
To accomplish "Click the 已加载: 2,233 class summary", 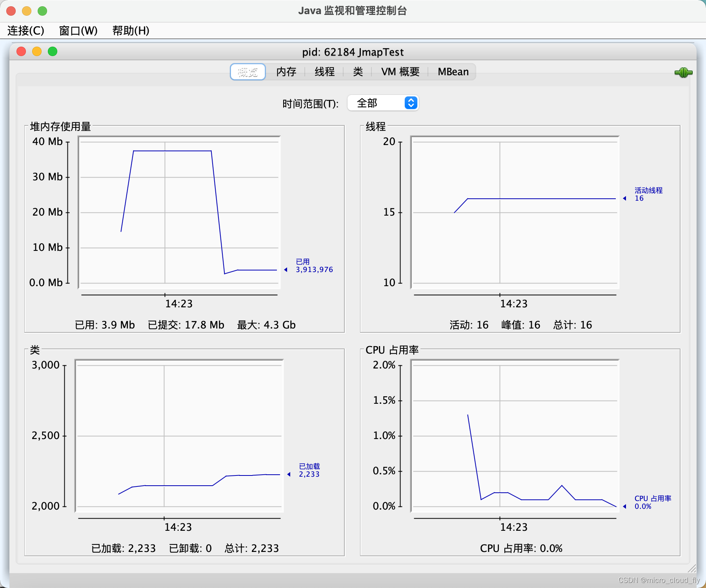I will pos(124,548).
